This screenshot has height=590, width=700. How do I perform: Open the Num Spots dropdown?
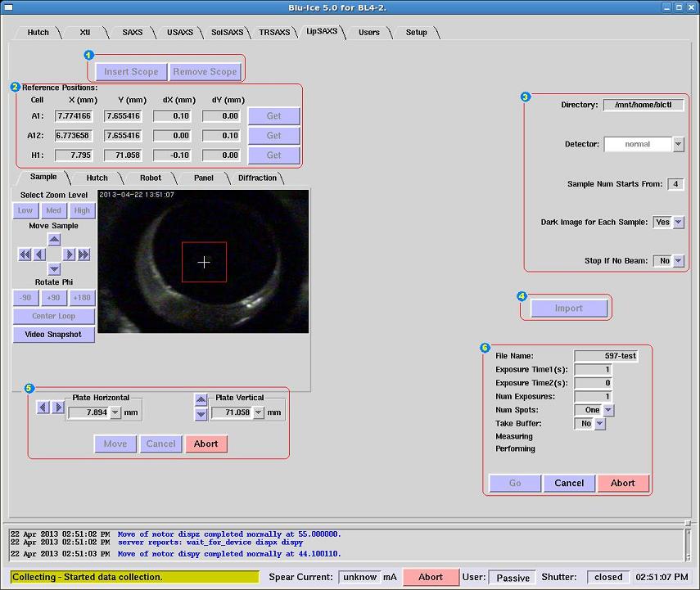click(x=608, y=410)
